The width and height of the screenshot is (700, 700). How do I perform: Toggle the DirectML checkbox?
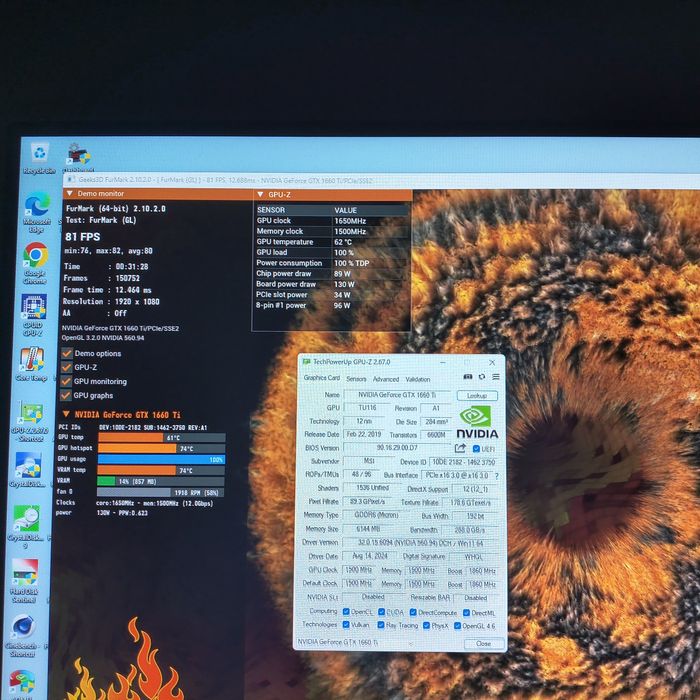(466, 613)
